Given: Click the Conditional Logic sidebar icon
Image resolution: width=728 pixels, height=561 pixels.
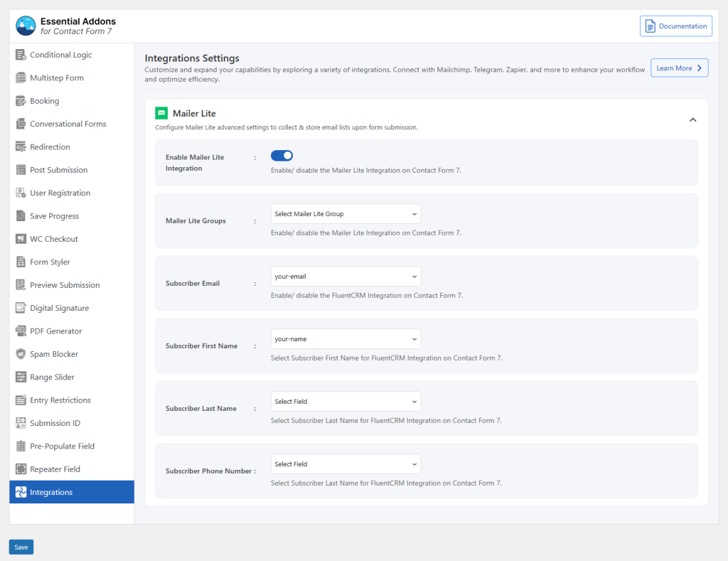Looking at the screenshot, I should pyautogui.click(x=21, y=55).
